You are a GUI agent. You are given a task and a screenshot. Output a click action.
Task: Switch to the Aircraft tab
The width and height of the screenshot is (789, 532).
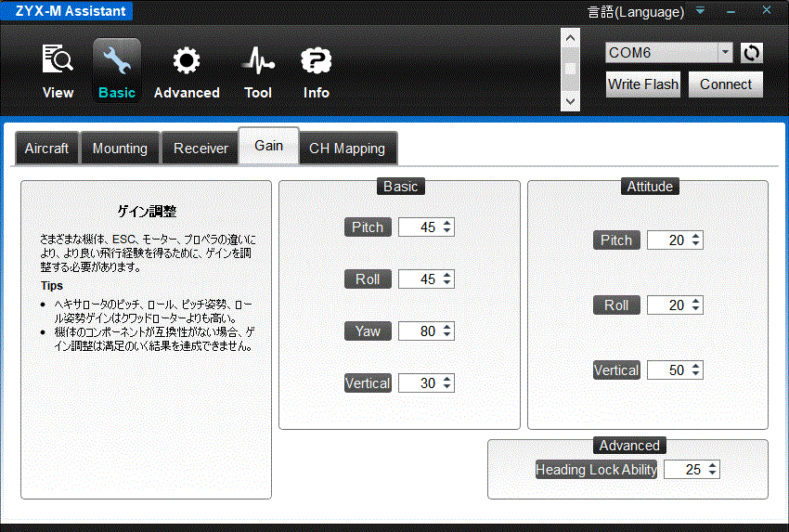46,149
